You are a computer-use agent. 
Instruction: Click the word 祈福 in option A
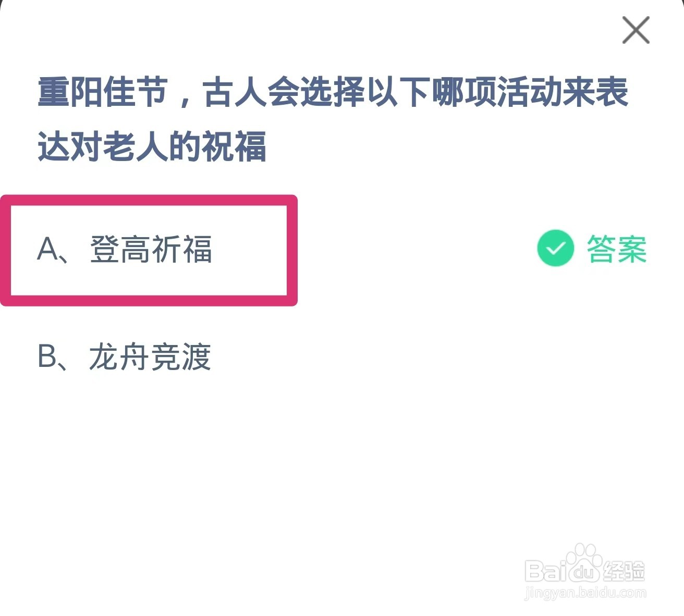tap(182, 249)
